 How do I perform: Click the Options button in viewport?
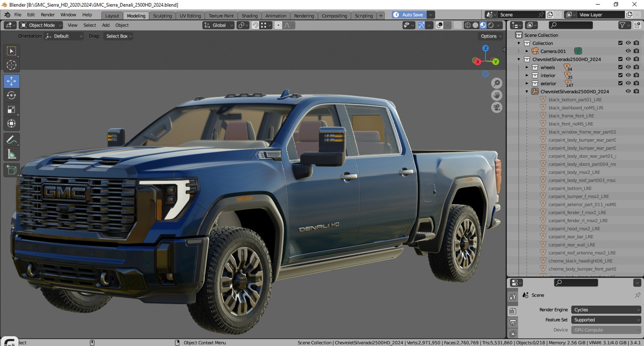click(491, 36)
